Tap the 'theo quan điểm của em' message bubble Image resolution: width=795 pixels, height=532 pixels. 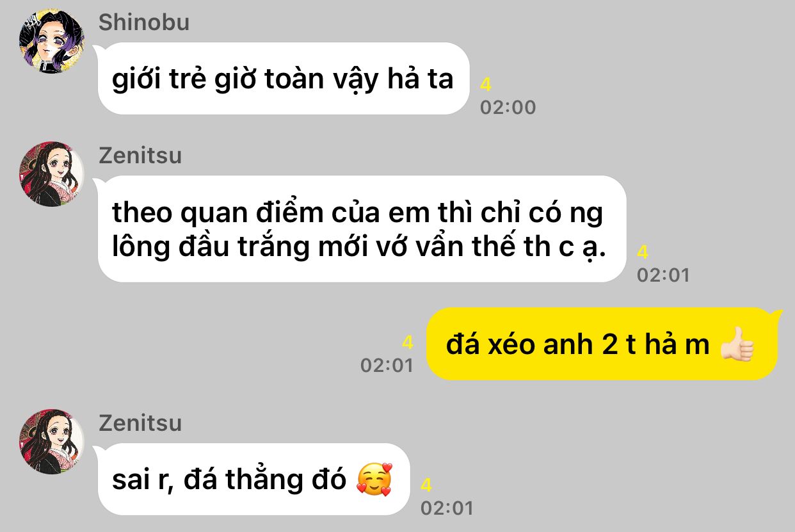pos(361,229)
